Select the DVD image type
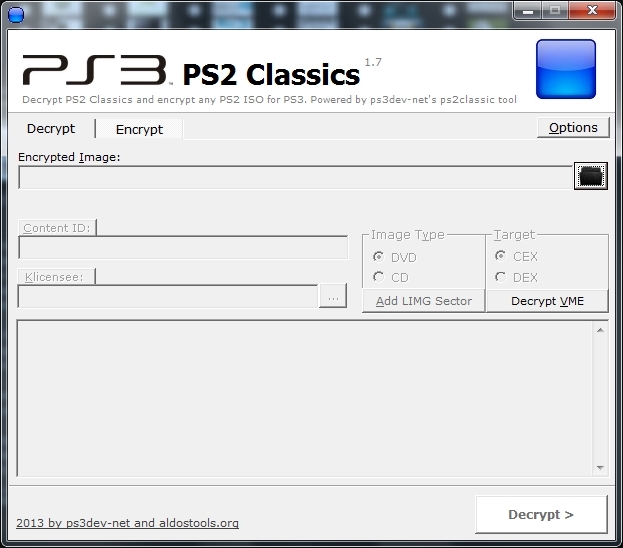Viewport: 623px width, 548px height. click(378, 257)
